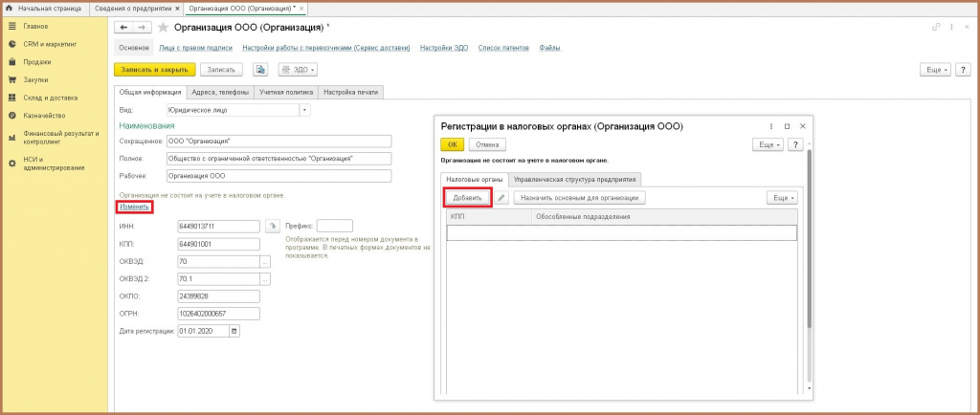
Task: Open calendar for Дата регистрации
Action: pyautogui.click(x=234, y=332)
